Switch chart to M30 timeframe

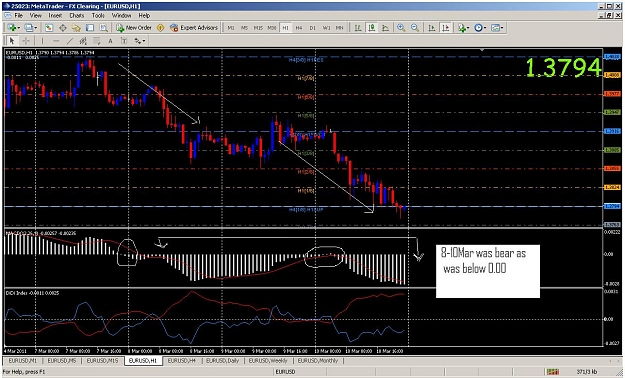tap(272, 28)
